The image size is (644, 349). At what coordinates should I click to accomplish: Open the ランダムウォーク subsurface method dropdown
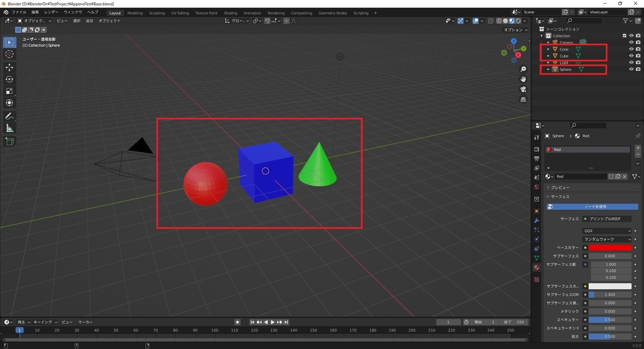tap(607, 239)
